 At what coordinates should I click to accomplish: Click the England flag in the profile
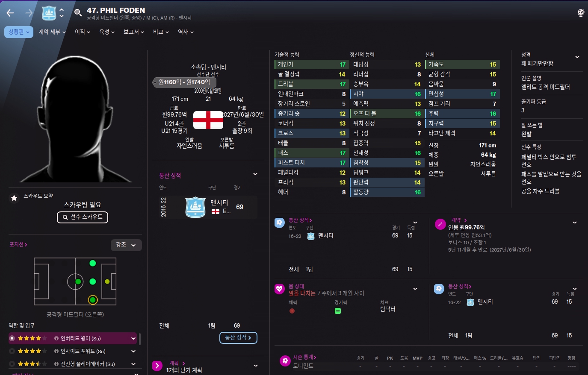208,120
